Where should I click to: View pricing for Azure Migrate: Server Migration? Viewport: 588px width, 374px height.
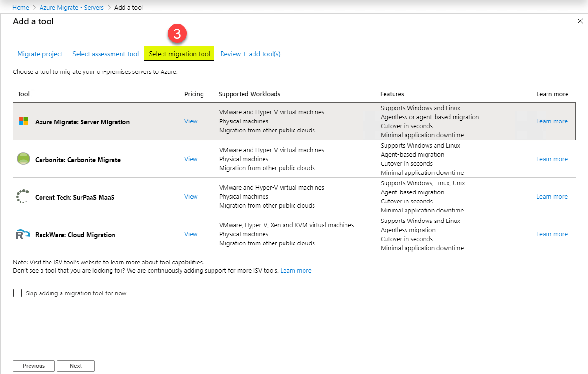click(x=191, y=121)
